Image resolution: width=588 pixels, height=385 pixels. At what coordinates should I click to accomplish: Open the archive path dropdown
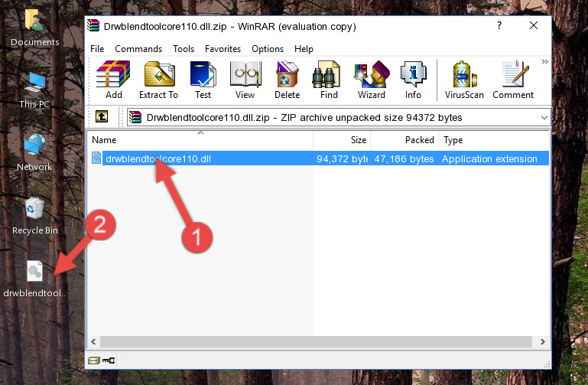pyautogui.click(x=544, y=118)
